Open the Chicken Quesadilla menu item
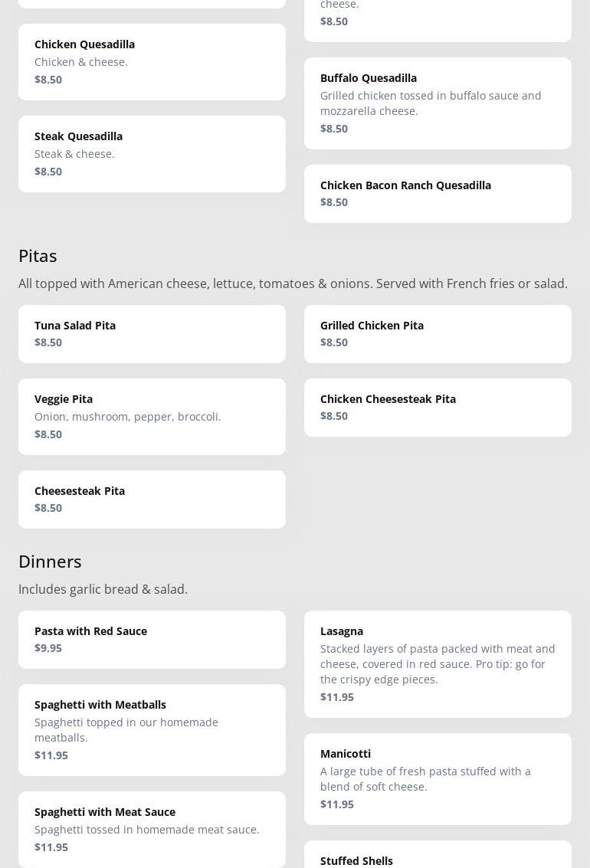This screenshot has height=868, width=590. [x=152, y=62]
